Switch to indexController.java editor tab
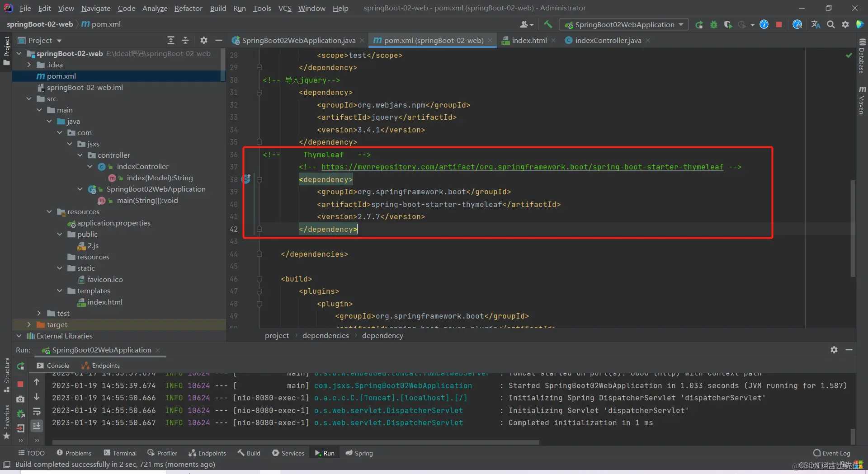The width and height of the screenshot is (868, 474). click(x=608, y=40)
